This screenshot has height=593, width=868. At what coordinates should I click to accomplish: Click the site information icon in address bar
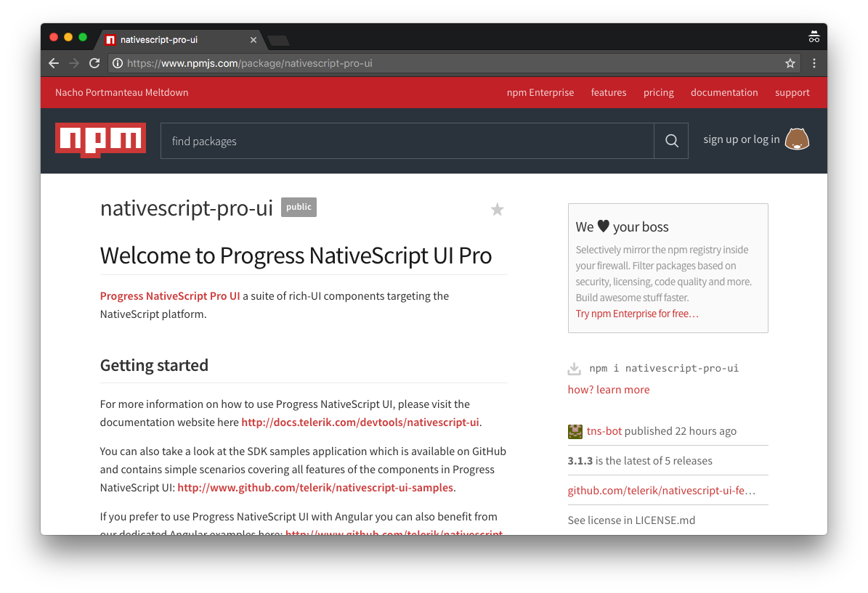117,63
